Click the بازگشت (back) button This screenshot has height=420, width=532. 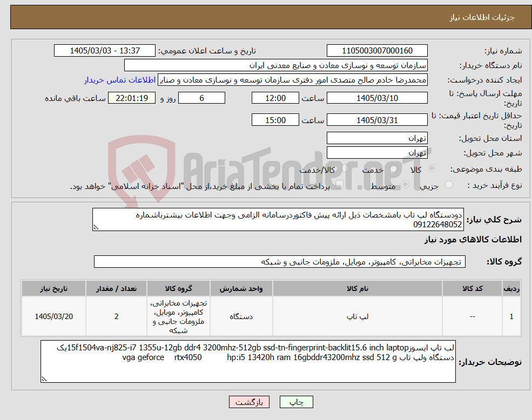click(x=249, y=402)
